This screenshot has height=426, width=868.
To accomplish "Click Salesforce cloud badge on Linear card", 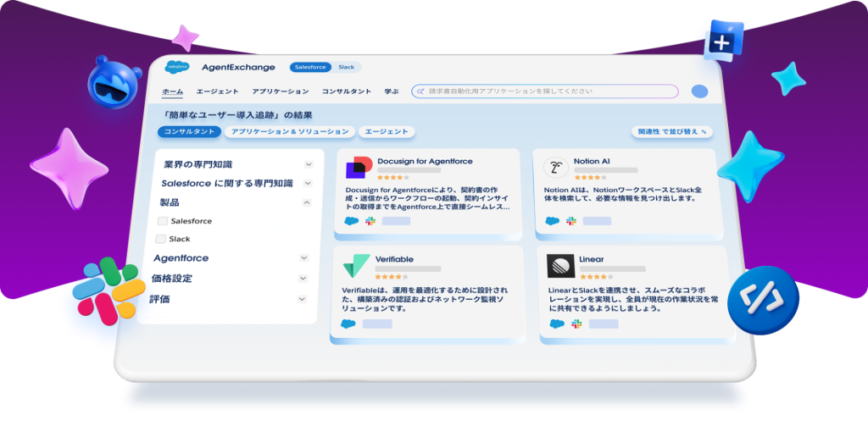I will 557,324.
